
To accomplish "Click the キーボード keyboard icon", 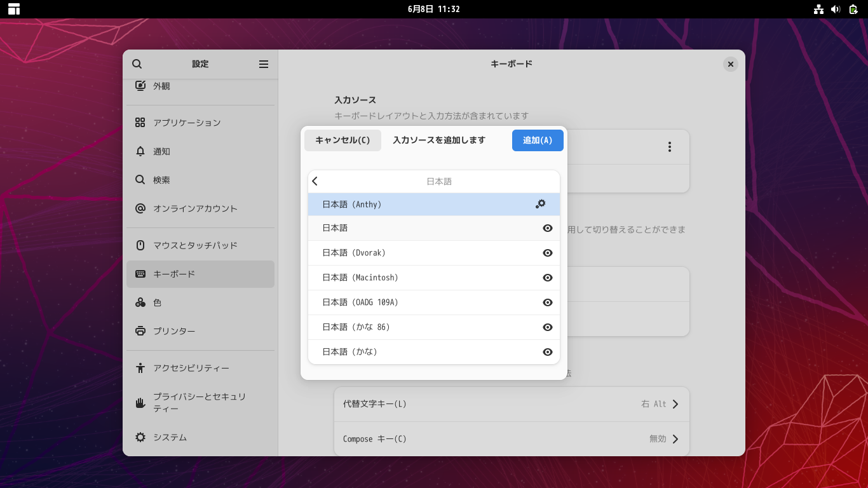I will pyautogui.click(x=140, y=274).
